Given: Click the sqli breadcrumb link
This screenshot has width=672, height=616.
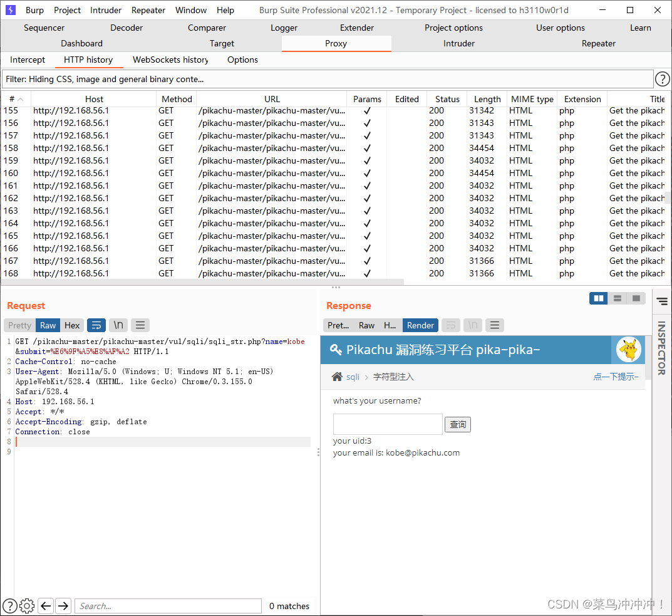Looking at the screenshot, I should point(353,377).
